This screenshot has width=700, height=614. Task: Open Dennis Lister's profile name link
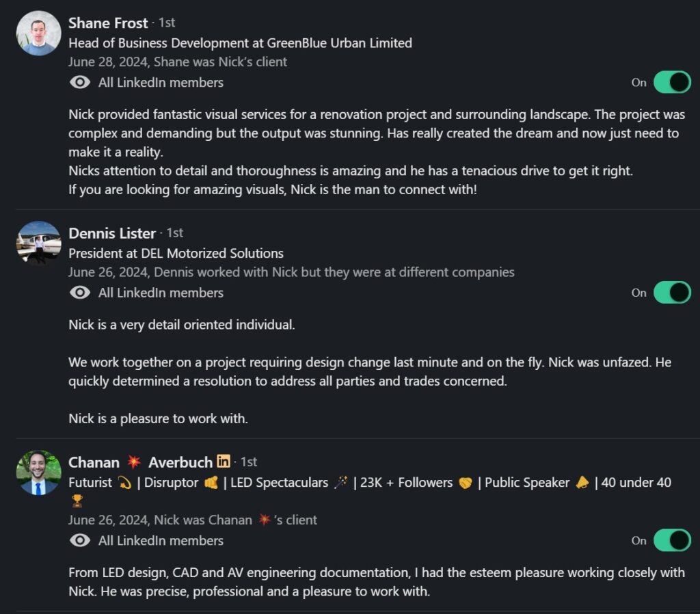(112, 233)
